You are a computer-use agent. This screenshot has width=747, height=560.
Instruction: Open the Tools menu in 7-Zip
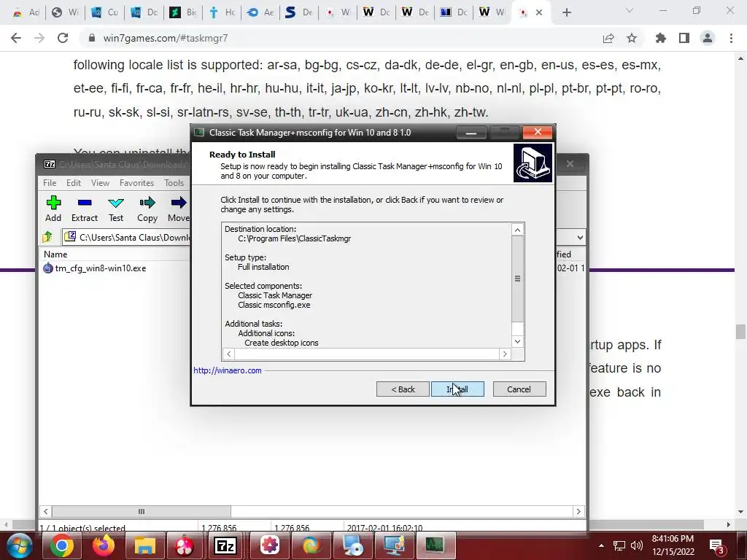tap(174, 183)
